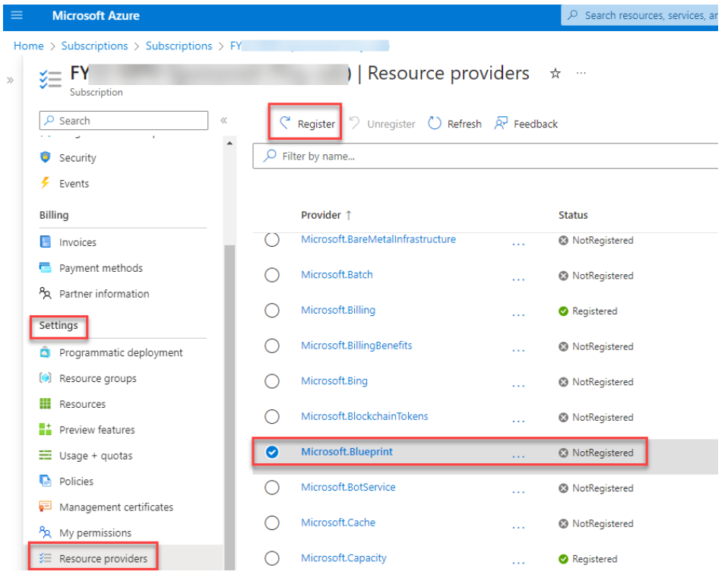This screenshot has width=728, height=581.
Task: Expand the collapsed side panel chevrons
Action: tap(10, 80)
